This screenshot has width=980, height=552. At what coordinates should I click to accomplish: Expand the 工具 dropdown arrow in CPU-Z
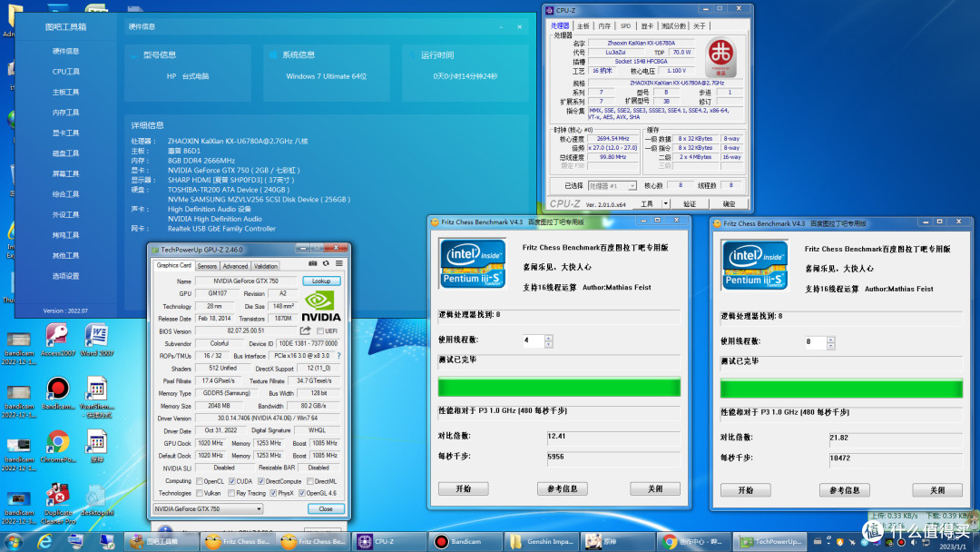(666, 203)
